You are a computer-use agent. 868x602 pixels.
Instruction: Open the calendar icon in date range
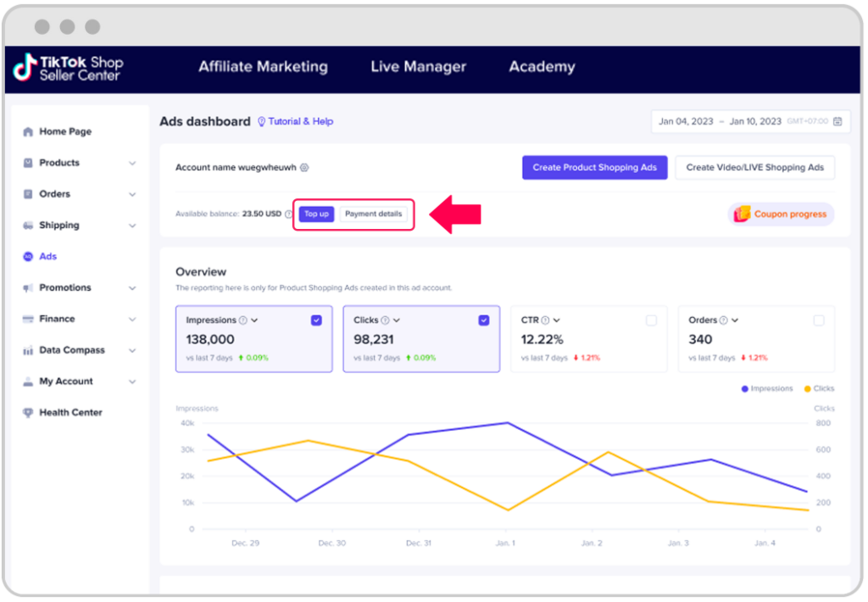[837, 121]
